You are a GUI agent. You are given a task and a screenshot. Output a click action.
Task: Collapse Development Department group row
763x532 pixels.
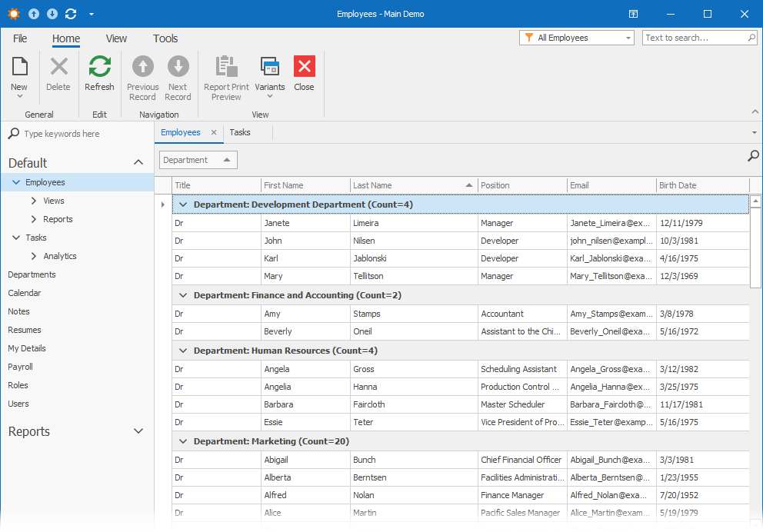[x=183, y=204]
